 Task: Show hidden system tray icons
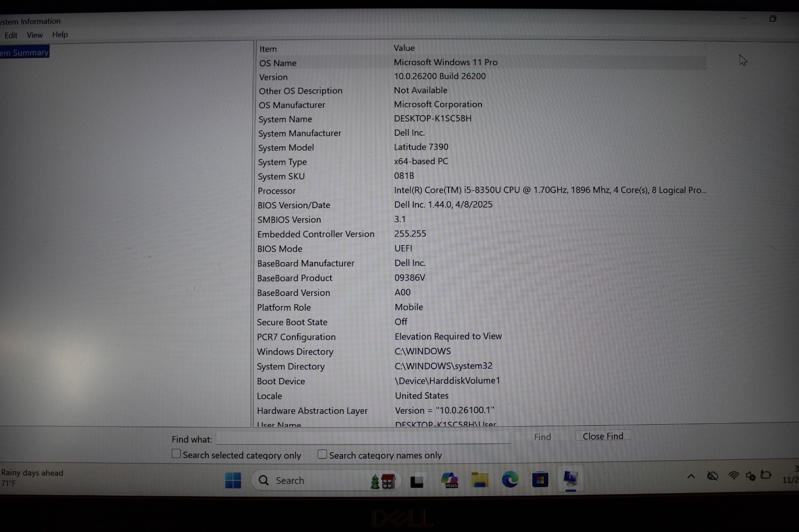click(691, 476)
